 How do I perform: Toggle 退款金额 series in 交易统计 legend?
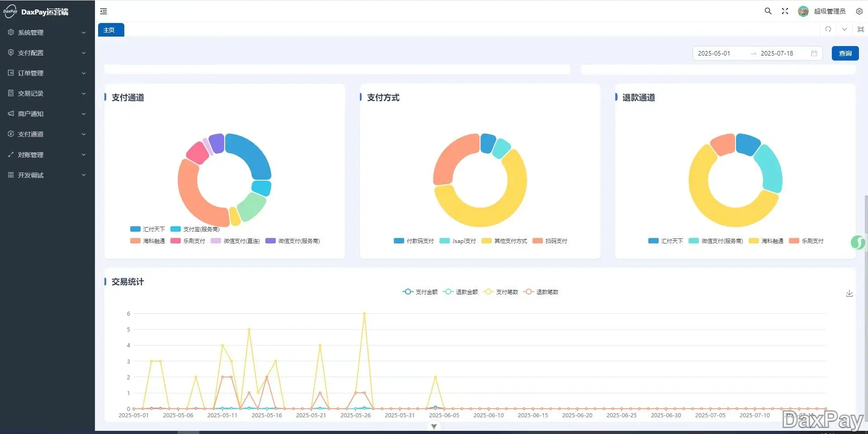click(460, 292)
